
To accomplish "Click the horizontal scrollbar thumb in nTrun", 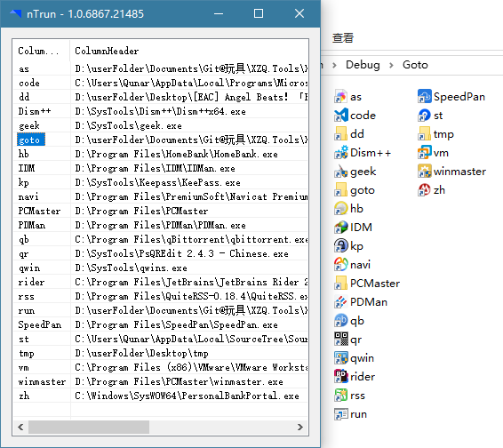I will coord(89,427).
